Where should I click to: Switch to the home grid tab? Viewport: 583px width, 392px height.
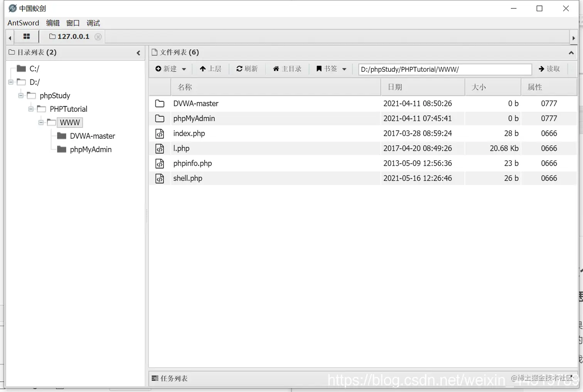[x=27, y=36]
